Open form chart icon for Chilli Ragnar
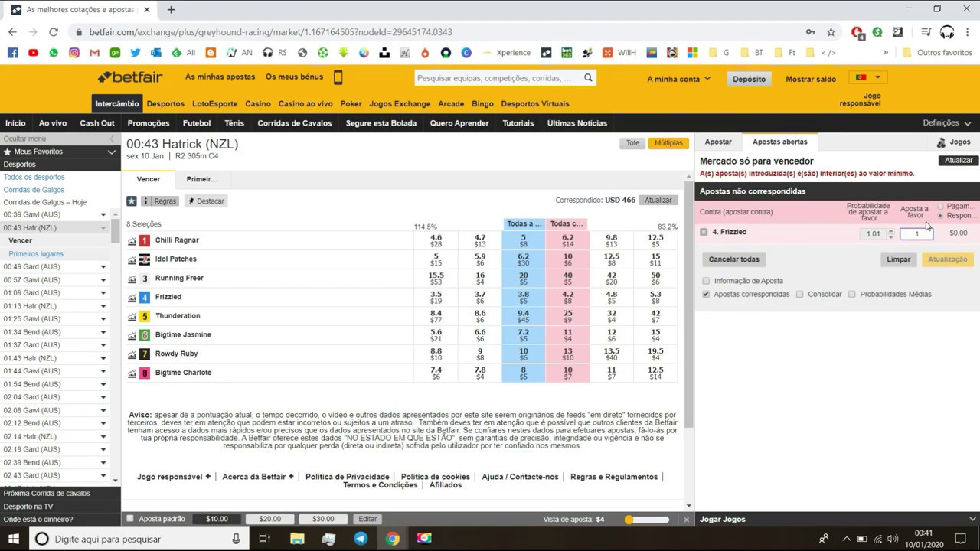This screenshot has height=551, width=980. point(132,240)
